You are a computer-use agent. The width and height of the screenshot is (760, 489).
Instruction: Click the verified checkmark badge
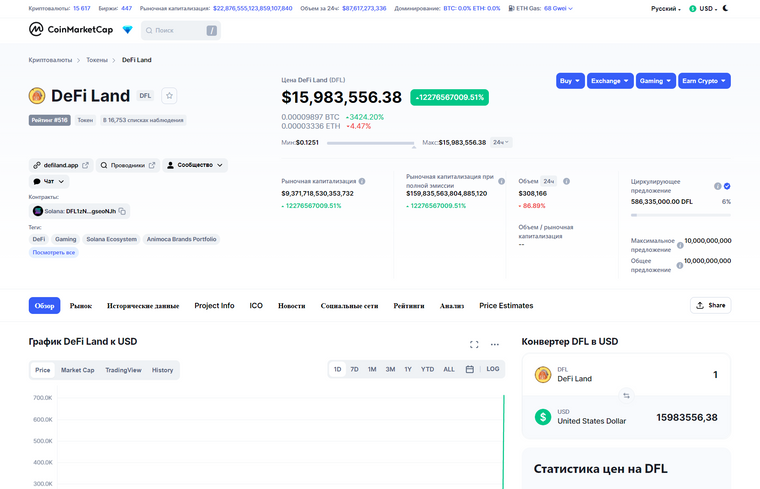click(727, 186)
